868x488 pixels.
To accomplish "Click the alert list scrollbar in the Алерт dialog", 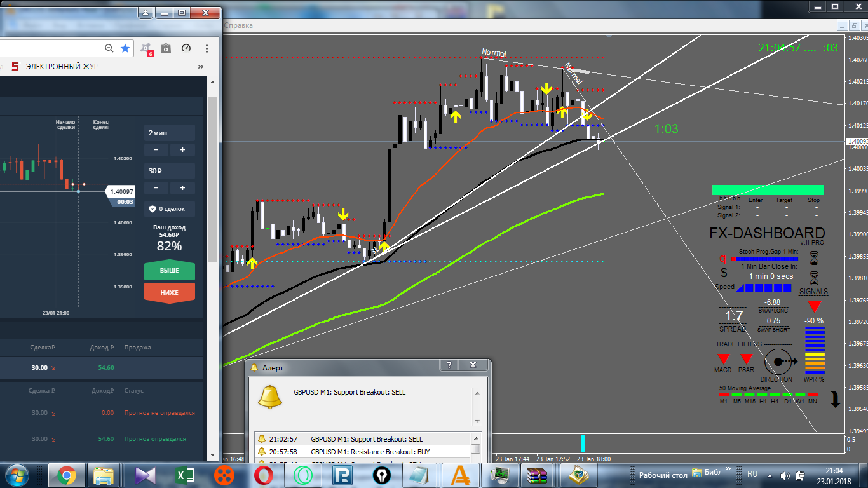I will tap(476, 448).
